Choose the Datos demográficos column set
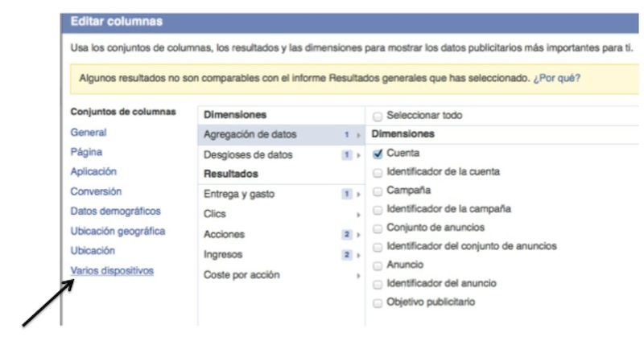Image resolution: width=644 pixels, height=345 pixels. click(x=115, y=212)
